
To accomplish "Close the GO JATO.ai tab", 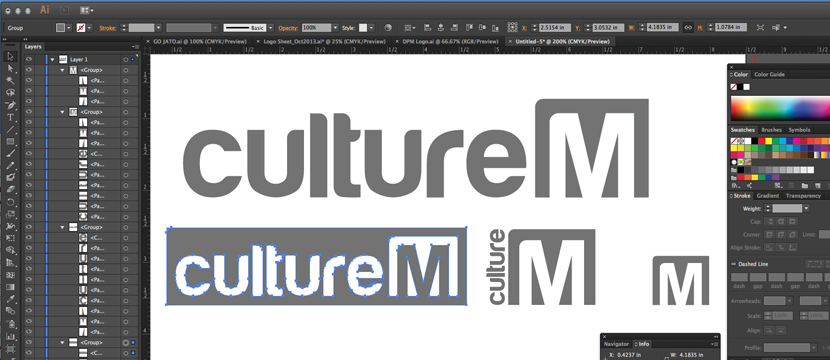I will 147,41.
